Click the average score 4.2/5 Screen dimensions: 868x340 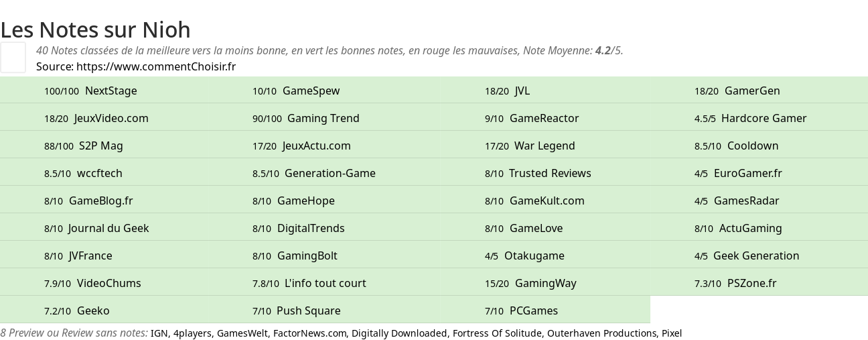pyautogui.click(x=608, y=50)
